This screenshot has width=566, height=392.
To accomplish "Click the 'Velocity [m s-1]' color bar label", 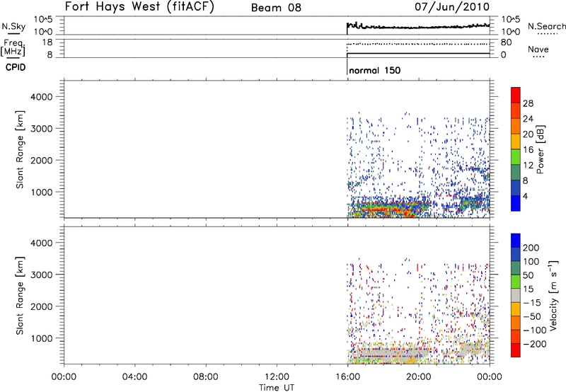I will 553,295.
